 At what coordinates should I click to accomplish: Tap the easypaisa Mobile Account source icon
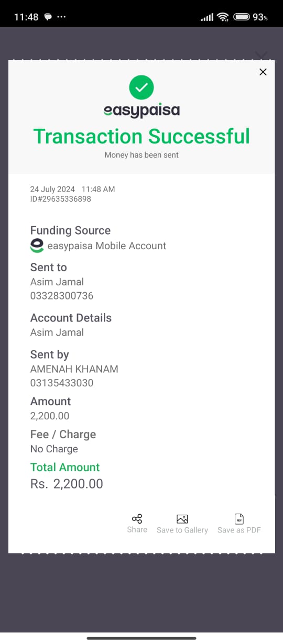click(x=37, y=246)
